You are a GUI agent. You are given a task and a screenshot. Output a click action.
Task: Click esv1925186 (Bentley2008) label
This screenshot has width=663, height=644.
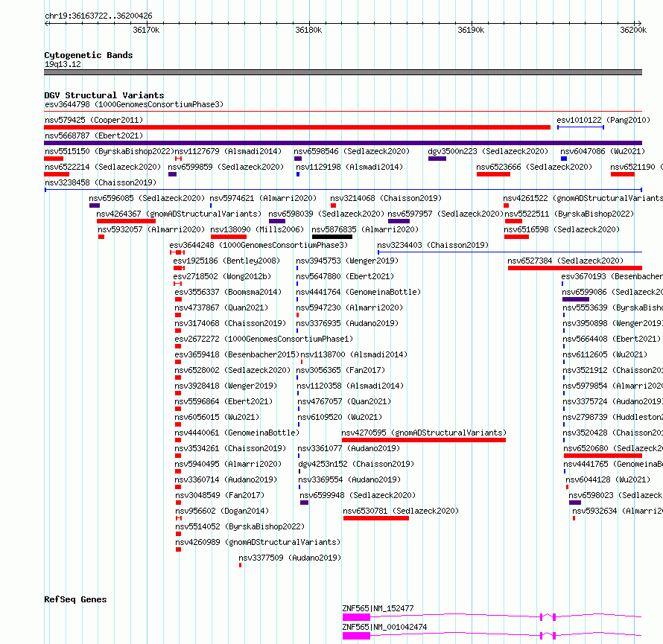pyautogui.click(x=226, y=261)
